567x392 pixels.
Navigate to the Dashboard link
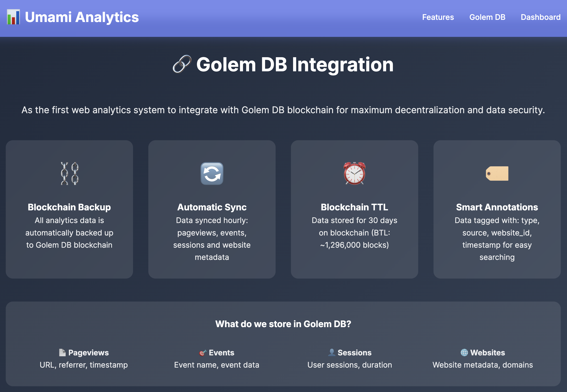[x=540, y=17]
